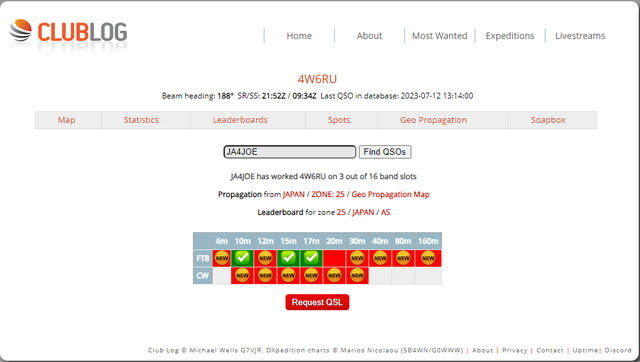Open the footer Contact link
The height and width of the screenshot is (362, 640).
550,350
